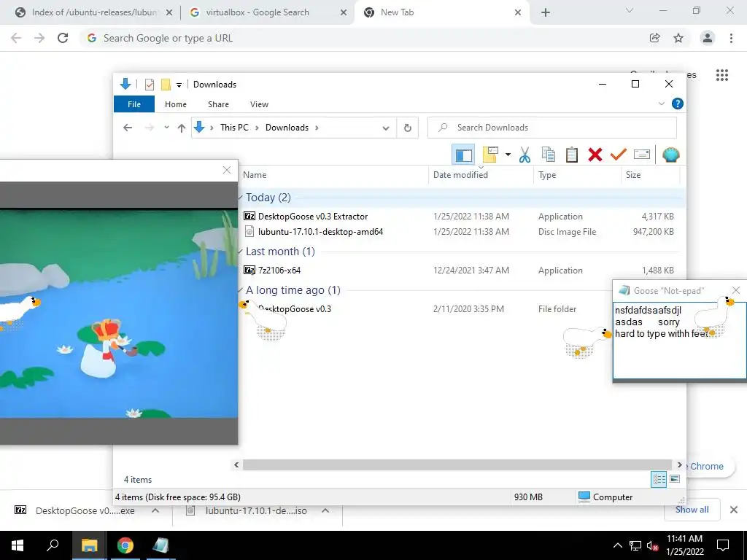This screenshot has width=747, height=560.
Task: Switch to Large icons view in status bar
Action: (675, 479)
